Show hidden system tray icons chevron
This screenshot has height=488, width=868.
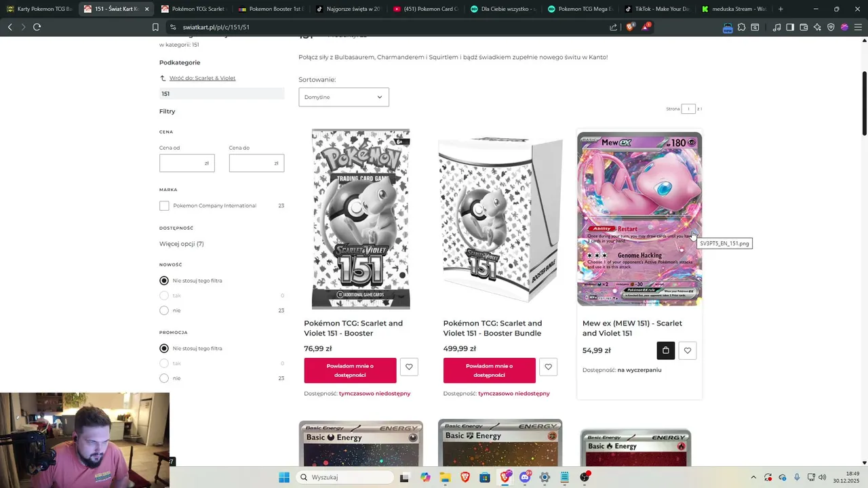(x=753, y=477)
